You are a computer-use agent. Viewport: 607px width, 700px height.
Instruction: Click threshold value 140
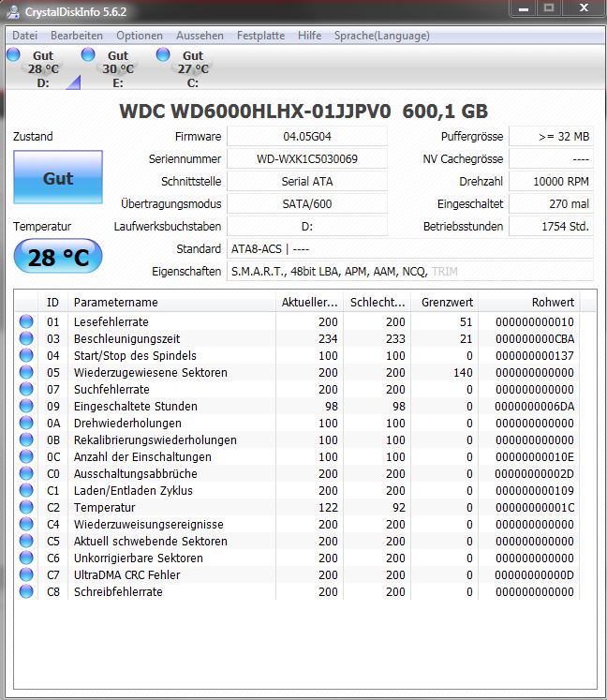point(463,372)
